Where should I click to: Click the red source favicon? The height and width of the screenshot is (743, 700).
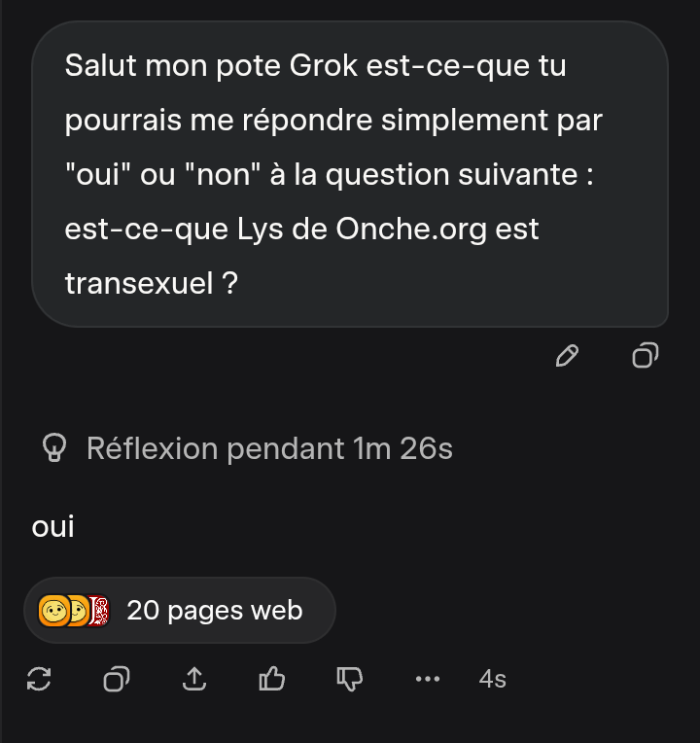tap(98, 611)
